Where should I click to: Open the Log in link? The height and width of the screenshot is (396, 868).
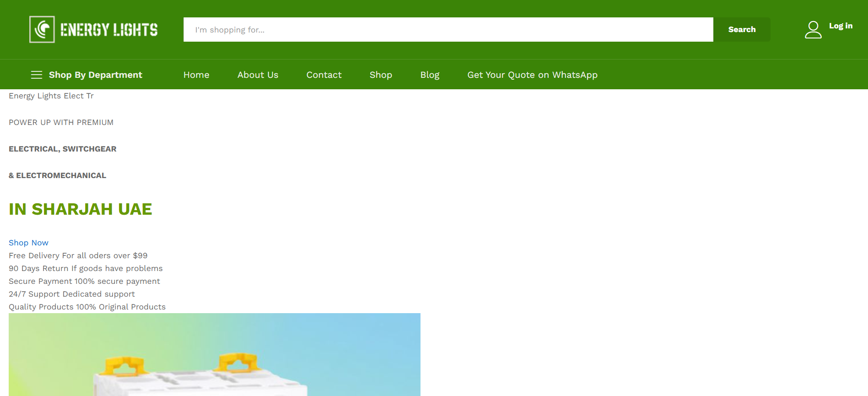841,26
